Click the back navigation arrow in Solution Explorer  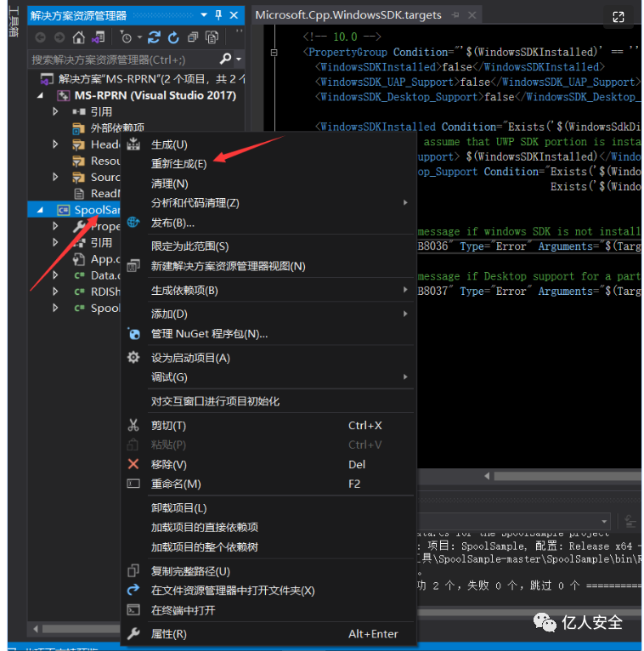pyautogui.click(x=41, y=37)
